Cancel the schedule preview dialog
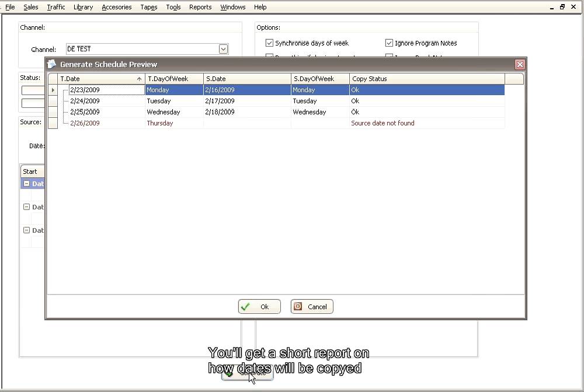Screen dimensions: 584x392 pos(312,307)
